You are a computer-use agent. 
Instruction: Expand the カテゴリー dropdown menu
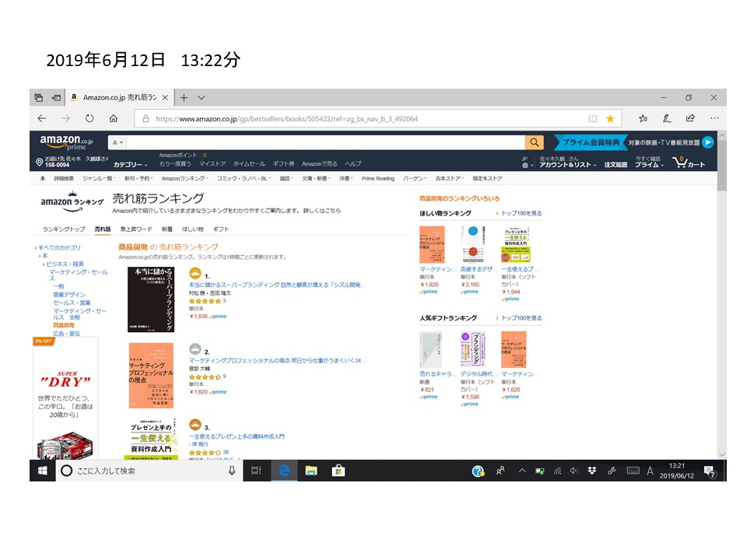tap(130, 164)
